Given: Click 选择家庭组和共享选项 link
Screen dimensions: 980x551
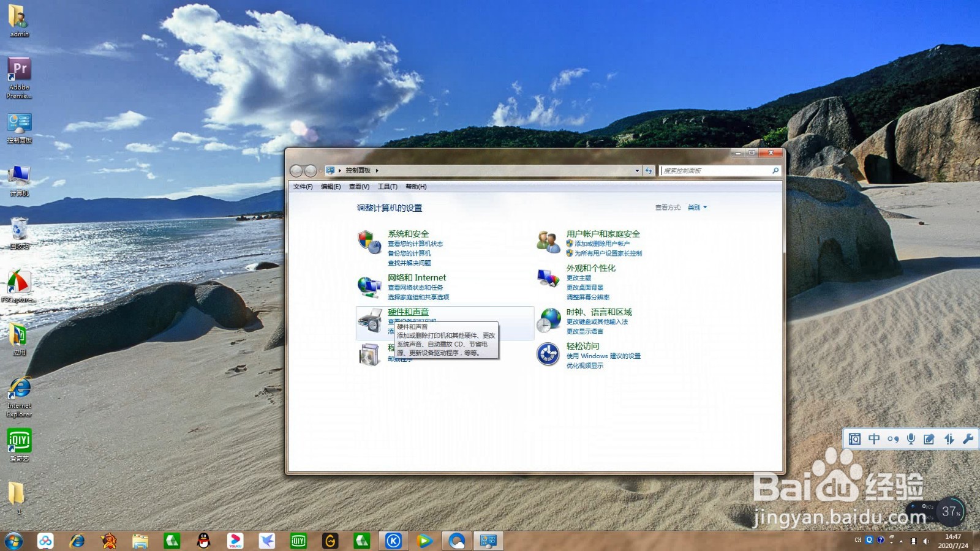Looking at the screenshot, I should click(418, 298).
